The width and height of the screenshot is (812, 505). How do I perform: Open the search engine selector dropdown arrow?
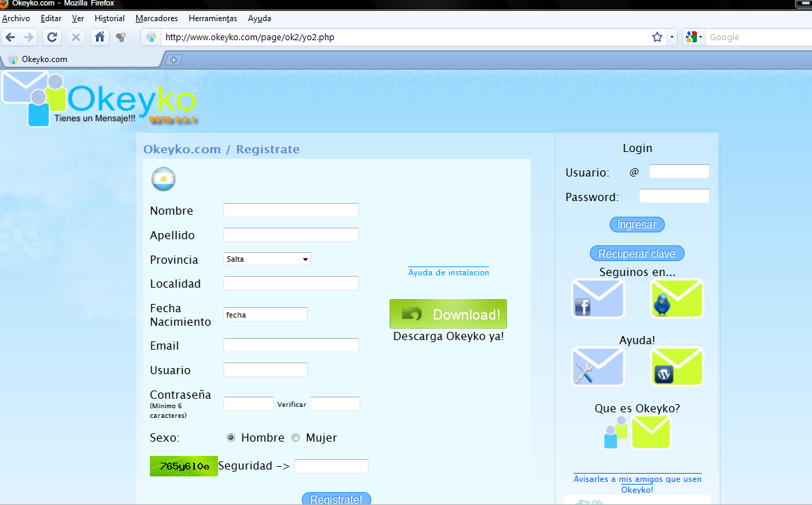tap(701, 37)
